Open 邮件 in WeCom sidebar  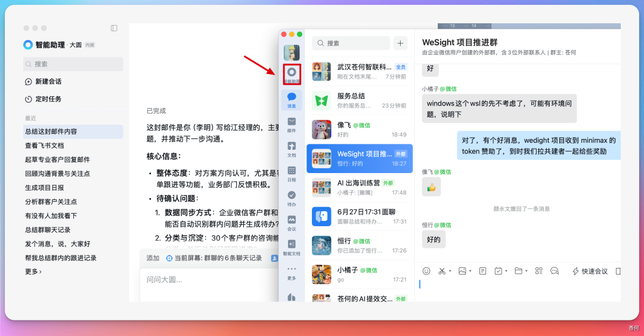click(292, 125)
